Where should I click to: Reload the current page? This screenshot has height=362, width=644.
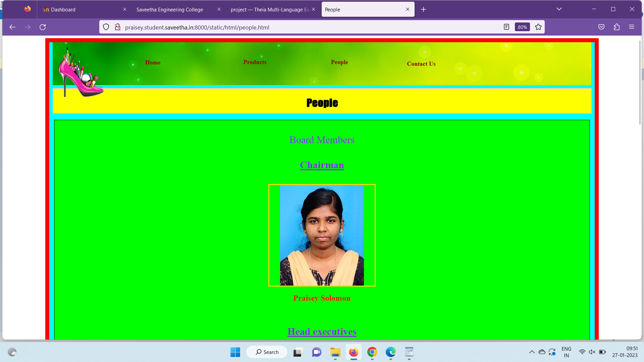43,27
